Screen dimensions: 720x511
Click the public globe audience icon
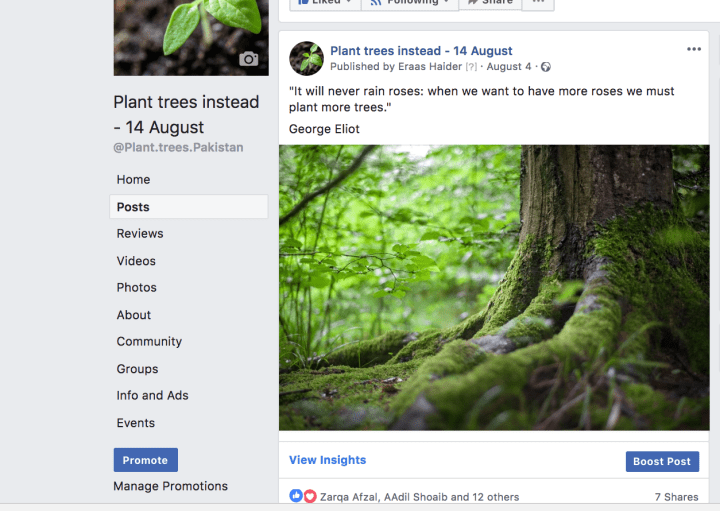tap(546, 67)
